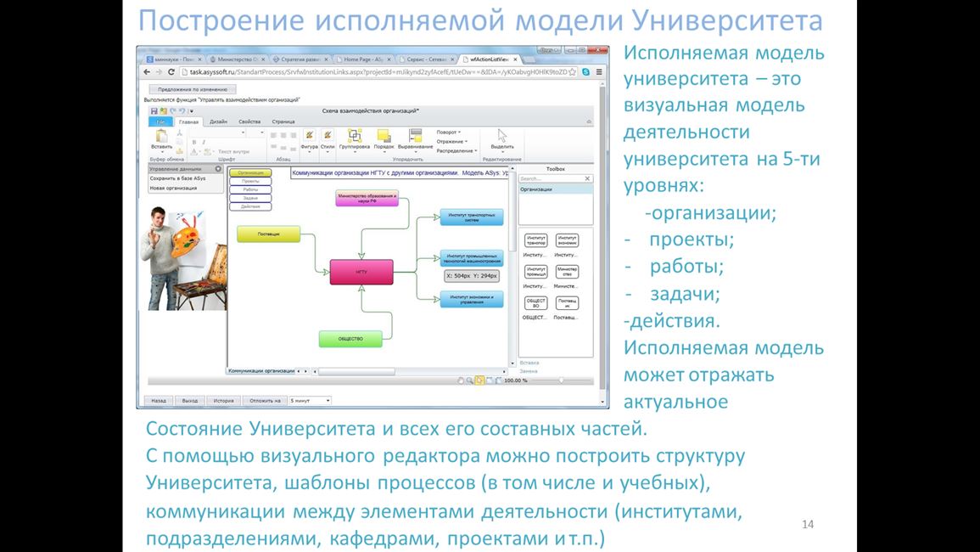Toggle bold text formatting
The image size is (980, 552).
click(194, 142)
